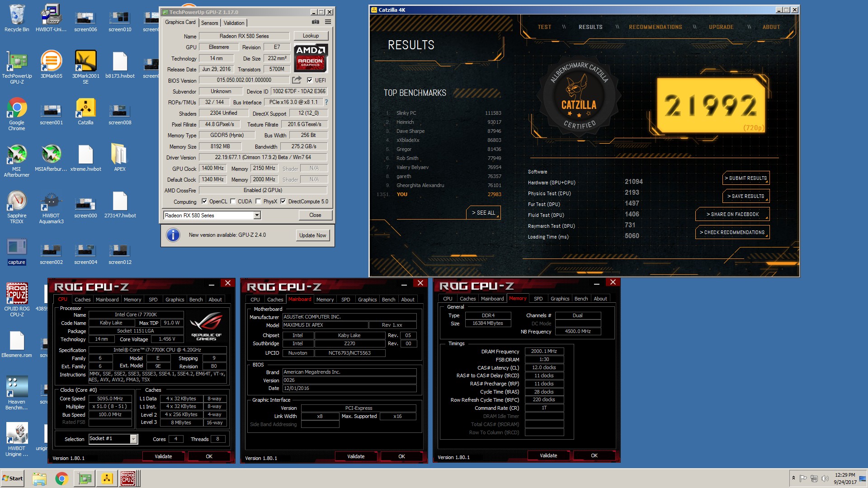Click the Lookup button in GPU-Z
The width and height of the screenshot is (868, 488).
pos(311,36)
